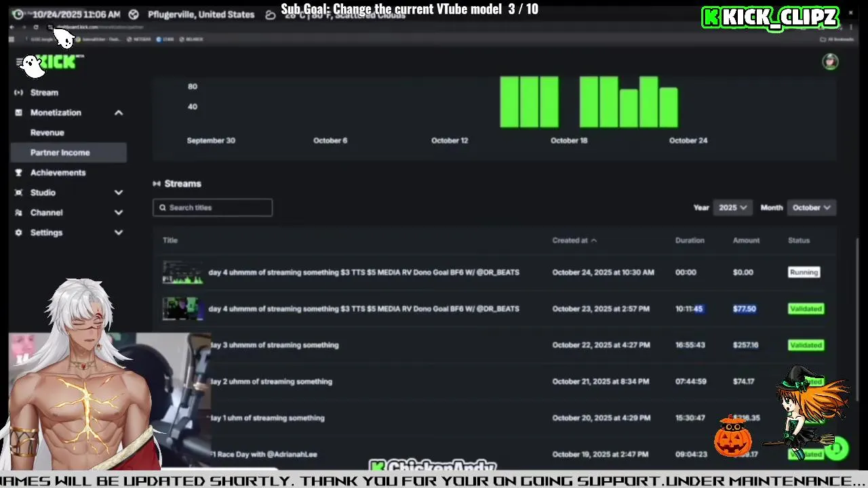This screenshot has width=868, height=488.
Task: Click 'October 20, 2025 at 4:29 PM' cell
Action: click(601, 418)
